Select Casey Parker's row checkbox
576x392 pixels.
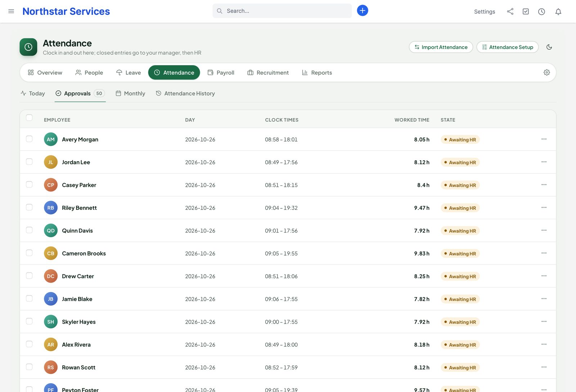click(x=29, y=185)
